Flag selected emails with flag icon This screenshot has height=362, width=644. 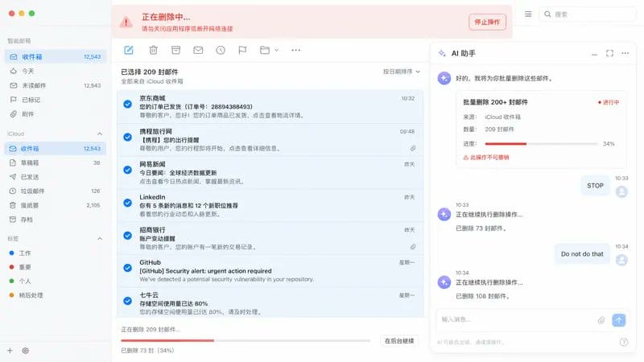click(x=242, y=50)
